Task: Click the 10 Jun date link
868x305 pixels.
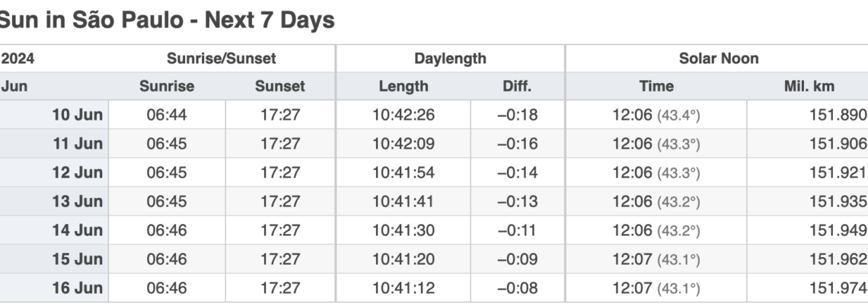Action: pyautogui.click(x=77, y=115)
